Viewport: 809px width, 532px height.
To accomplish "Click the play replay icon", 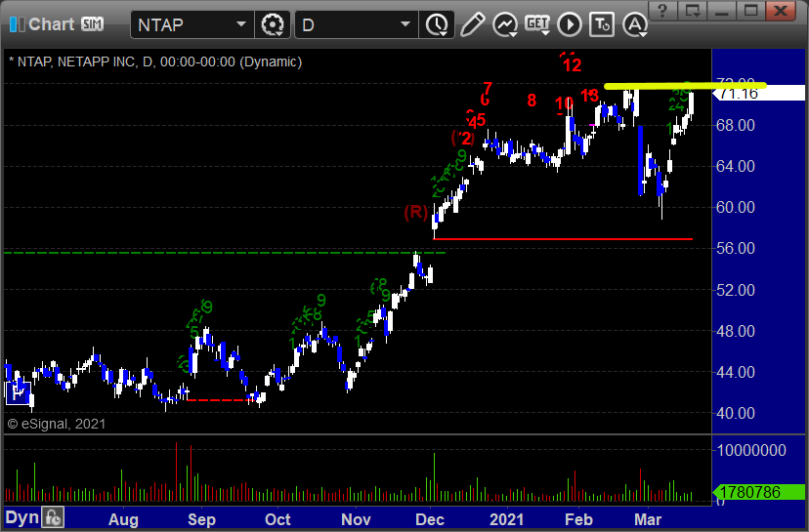I will click(570, 24).
